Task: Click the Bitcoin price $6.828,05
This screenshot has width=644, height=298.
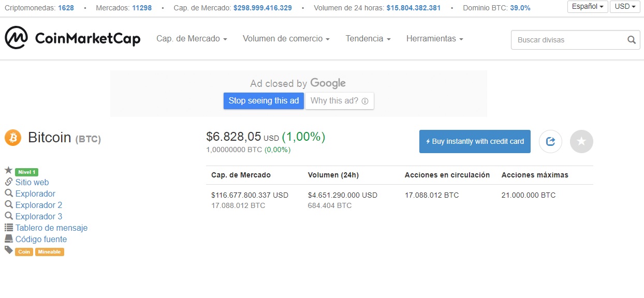Action: point(233,137)
